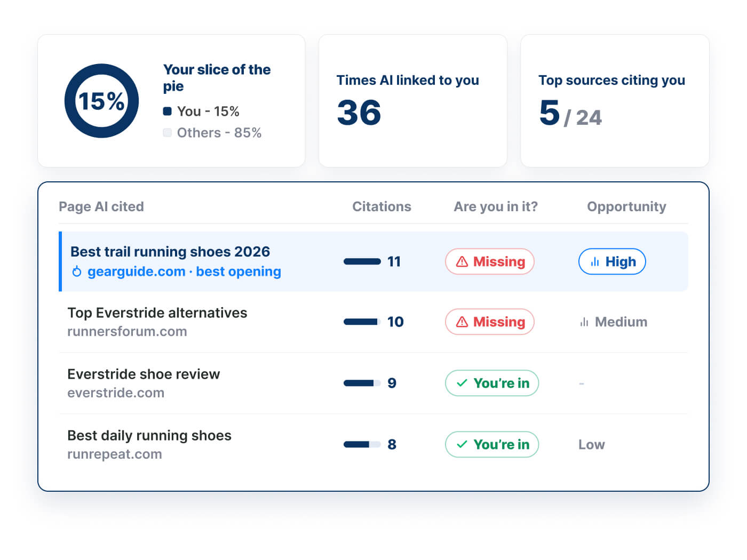Click the icon beside gearguide.com
The image size is (747, 560).
point(77,271)
